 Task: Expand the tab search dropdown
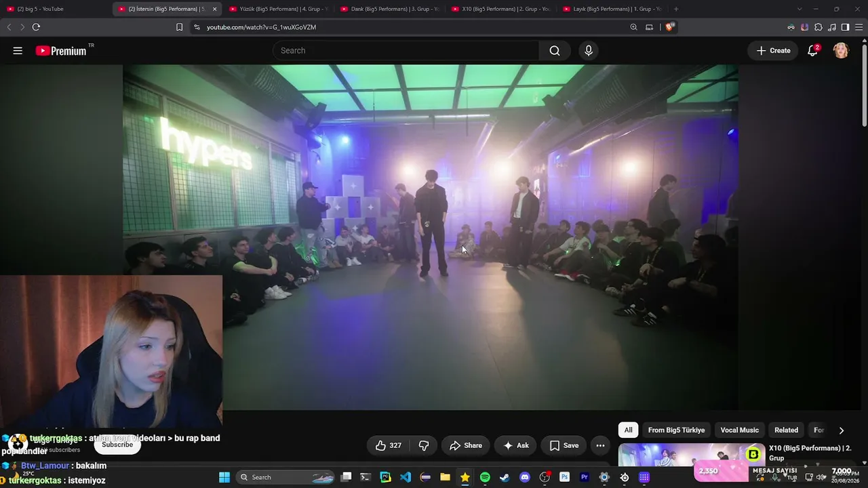(800, 9)
